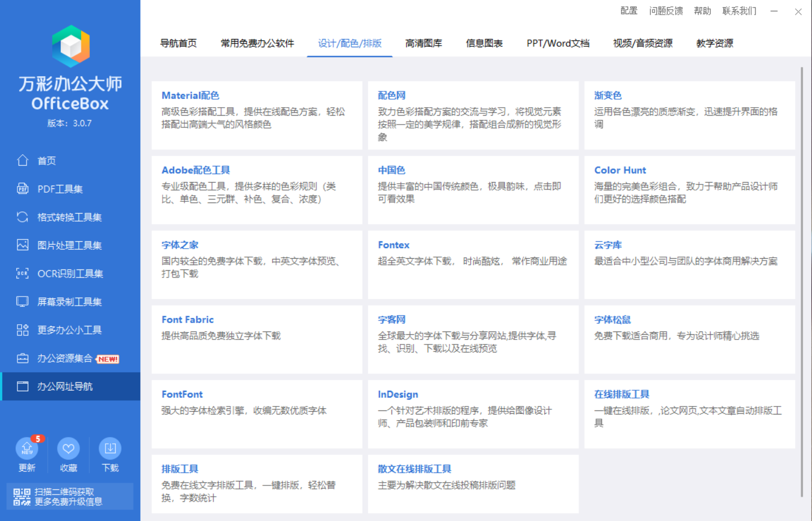Open the 配置 settings menu
The height and width of the screenshot is (521, 812).
click(x=629, y=11)
